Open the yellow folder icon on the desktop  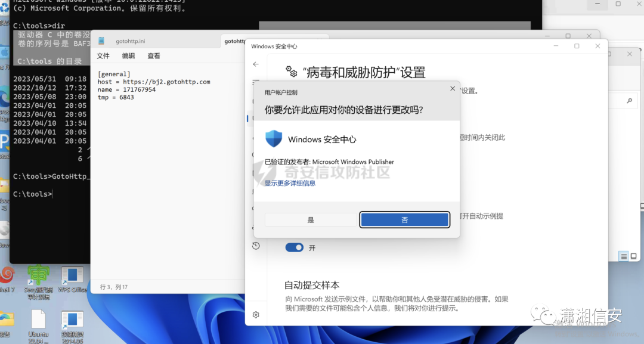pos(5,319)
